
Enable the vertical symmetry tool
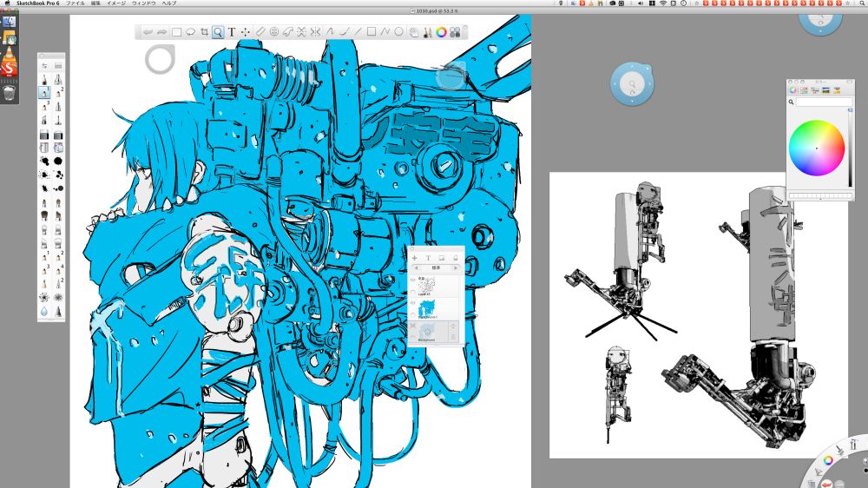tap(315, 32)
